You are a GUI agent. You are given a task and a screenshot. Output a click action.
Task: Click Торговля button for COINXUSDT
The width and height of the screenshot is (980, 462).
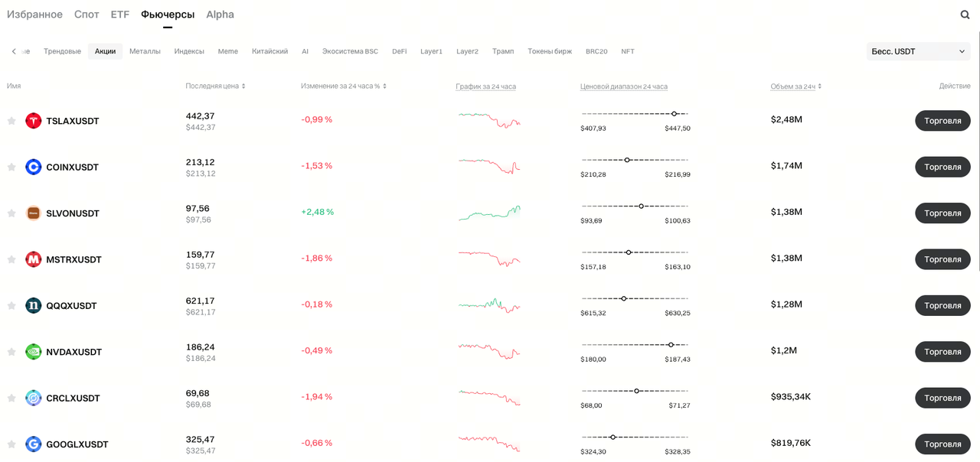pos(942,167)
